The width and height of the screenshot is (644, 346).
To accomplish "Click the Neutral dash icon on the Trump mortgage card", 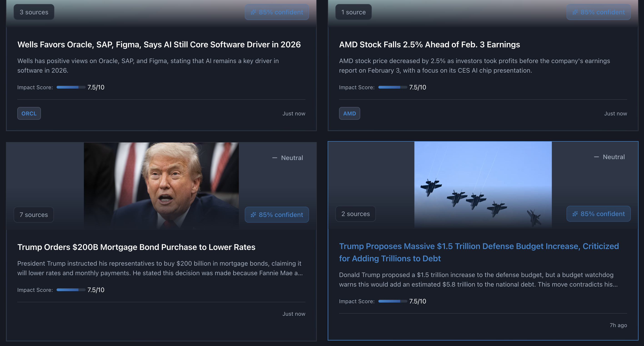I will 274,158.
